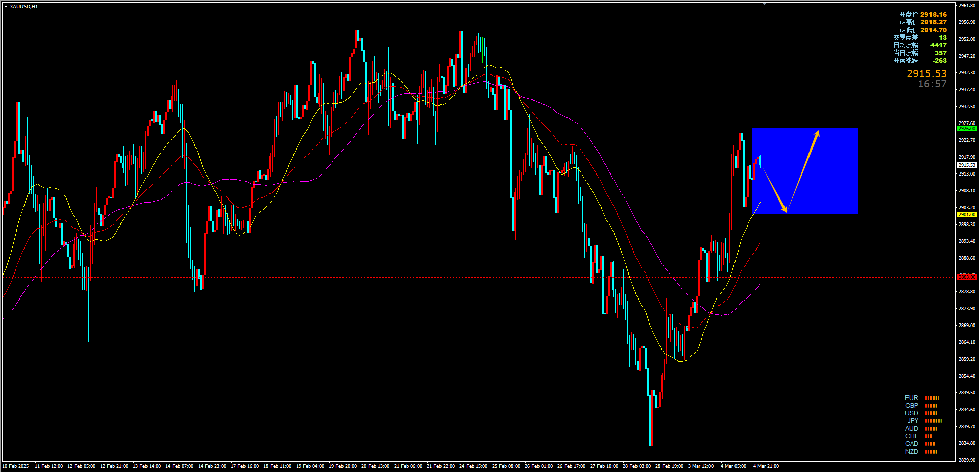Click the 21 Feb 22:00 time label
Viewport: 980px width, 473px height.
click(441, 466)
